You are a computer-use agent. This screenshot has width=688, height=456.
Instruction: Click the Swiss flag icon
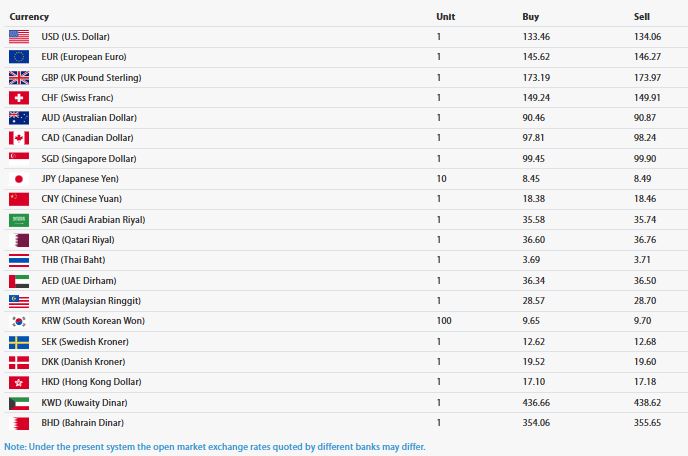19,98
